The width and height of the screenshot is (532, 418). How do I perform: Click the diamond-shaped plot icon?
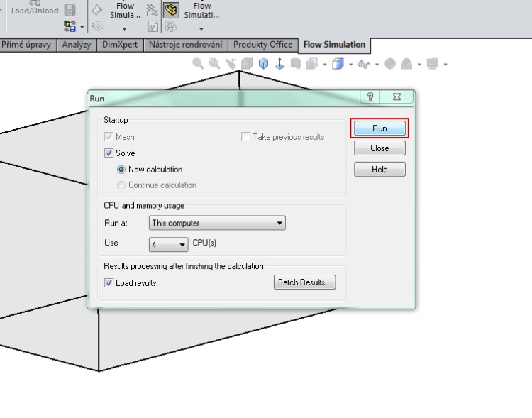[x=97, y=10]
